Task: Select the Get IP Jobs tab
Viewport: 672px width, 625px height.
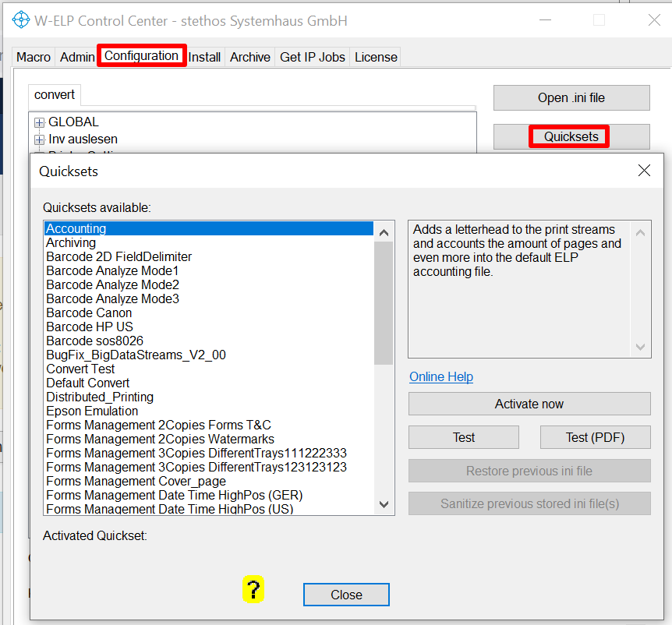Action: [x=312, y=57]
